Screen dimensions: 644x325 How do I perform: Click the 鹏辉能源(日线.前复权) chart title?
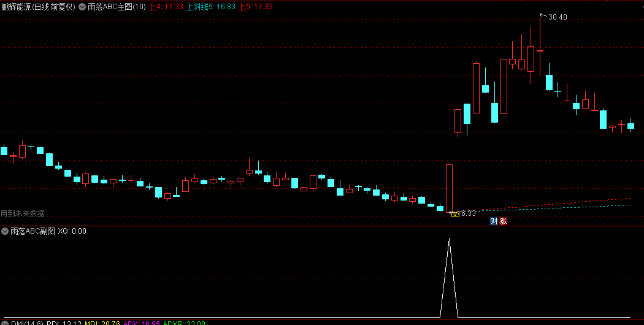coord(39,7)
